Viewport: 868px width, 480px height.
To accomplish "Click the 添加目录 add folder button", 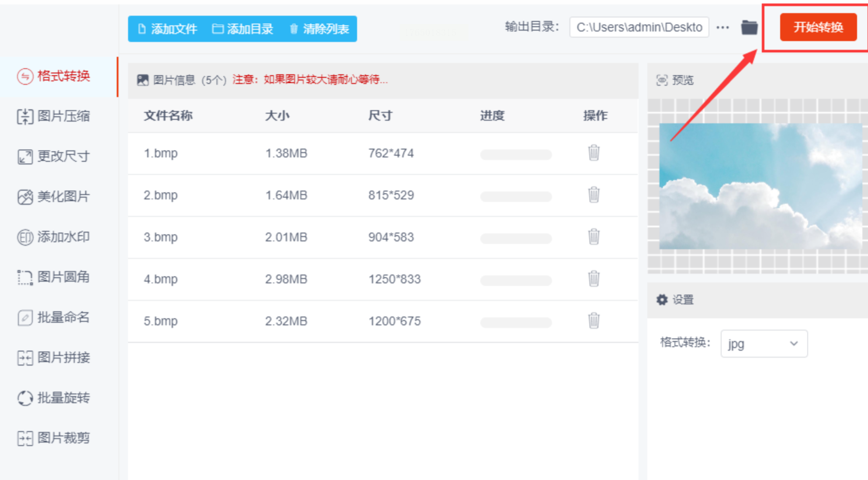I will click(243, 29).
